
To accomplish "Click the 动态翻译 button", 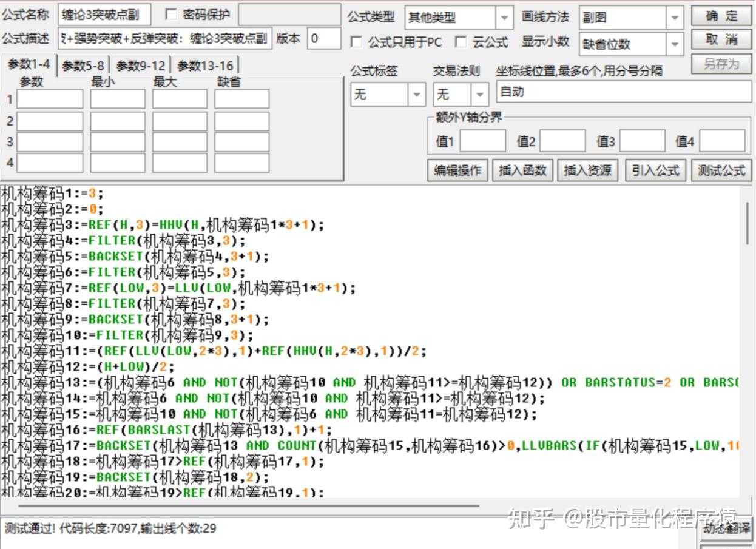I will pos(726,529).
